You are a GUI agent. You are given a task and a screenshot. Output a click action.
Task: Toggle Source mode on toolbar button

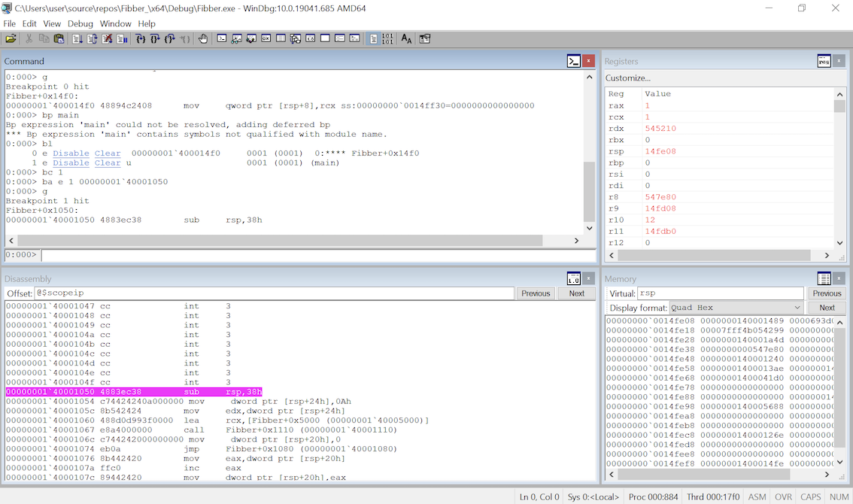coord(374,38)
